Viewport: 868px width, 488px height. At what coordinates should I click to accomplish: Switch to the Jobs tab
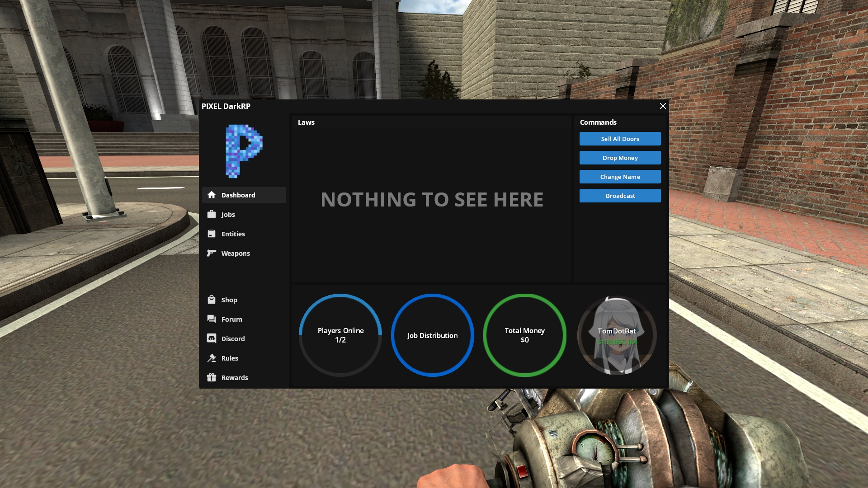pyautogui.click(x=228, y=214)
